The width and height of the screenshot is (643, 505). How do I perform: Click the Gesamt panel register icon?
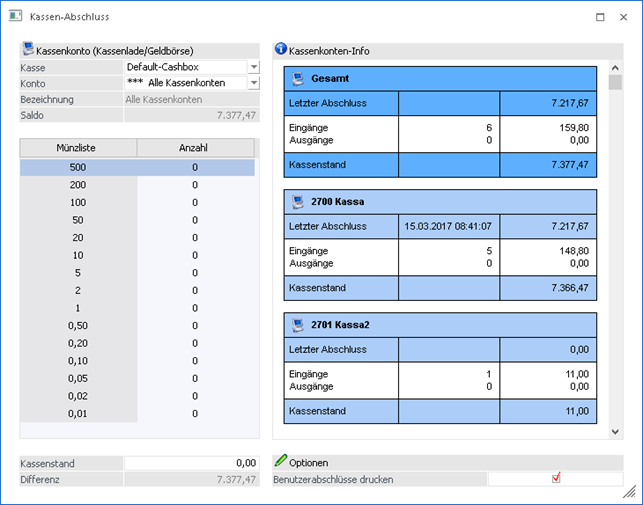(297, 78)
